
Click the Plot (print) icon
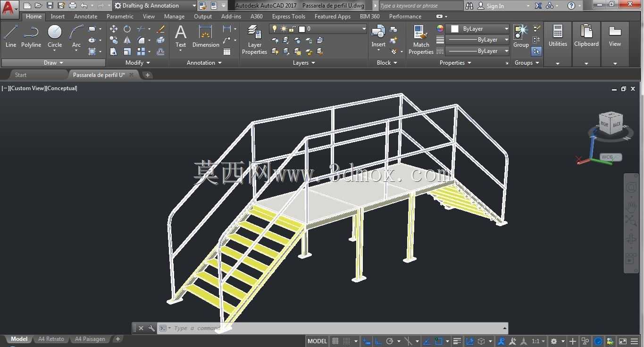[73, 6]
